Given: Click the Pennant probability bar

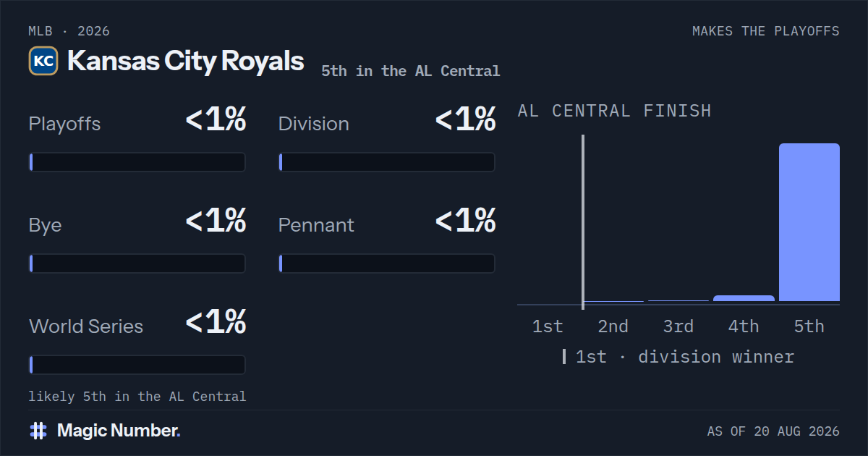Looking at the screenshot, I should (387, 263).
